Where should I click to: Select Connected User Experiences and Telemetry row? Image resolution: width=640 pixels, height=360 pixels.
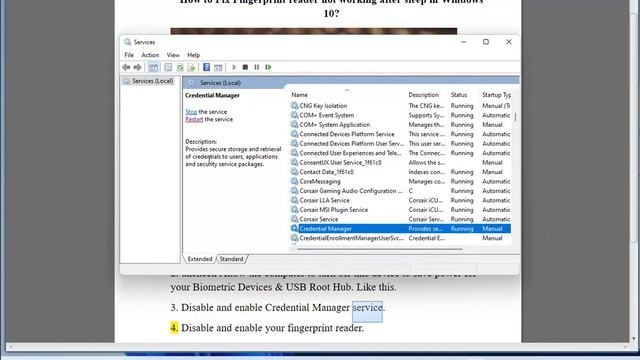point(400,153)
